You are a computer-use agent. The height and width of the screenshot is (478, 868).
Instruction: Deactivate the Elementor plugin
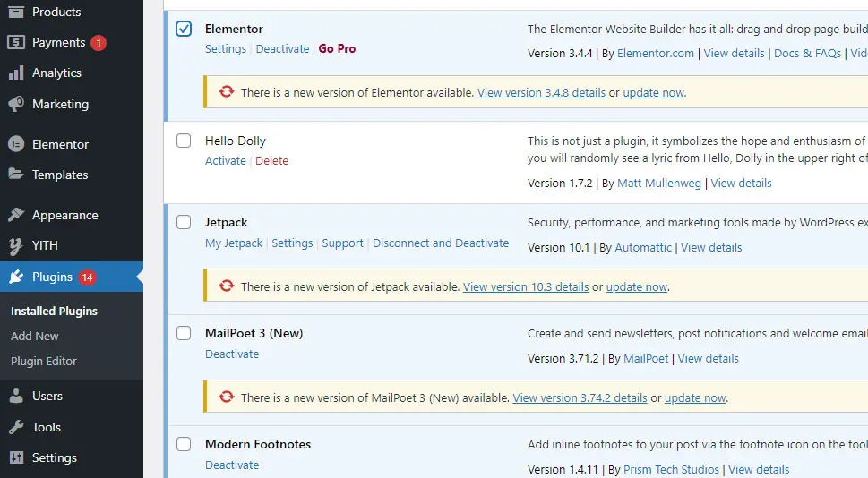282,48
